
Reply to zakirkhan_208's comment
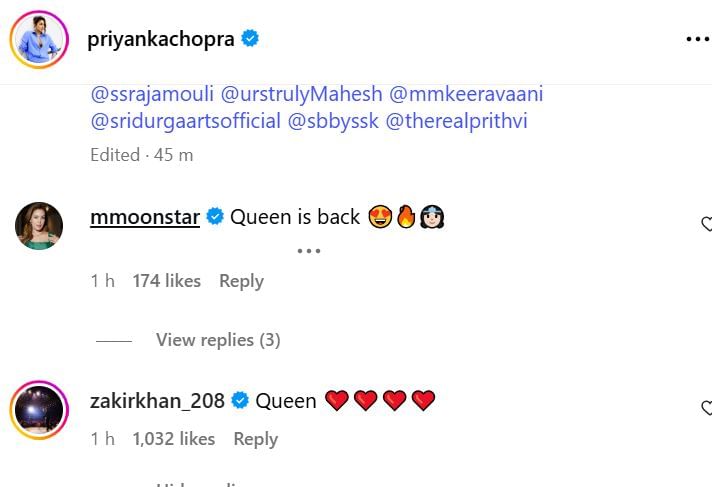[x=255, y=439]
